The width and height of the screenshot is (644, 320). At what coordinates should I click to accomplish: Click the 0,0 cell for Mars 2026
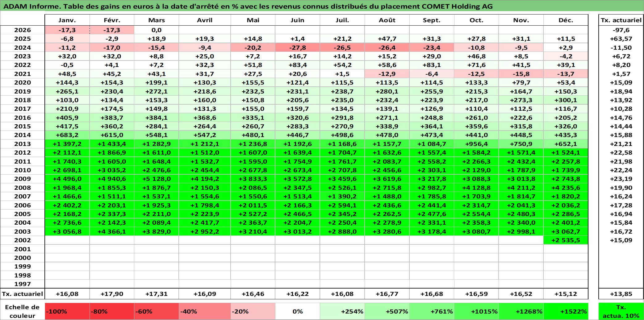[x=157, y=30]
